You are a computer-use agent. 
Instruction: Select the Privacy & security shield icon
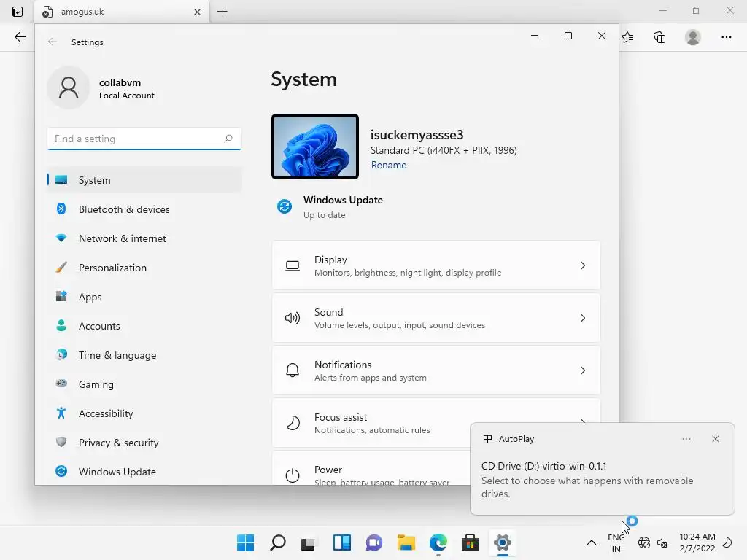tap(61, 442)
